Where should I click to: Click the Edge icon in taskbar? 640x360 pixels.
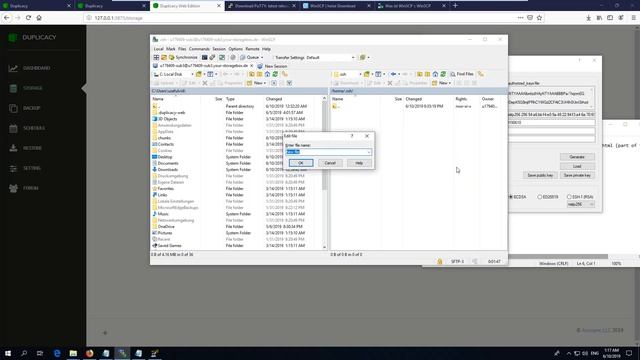57,353
